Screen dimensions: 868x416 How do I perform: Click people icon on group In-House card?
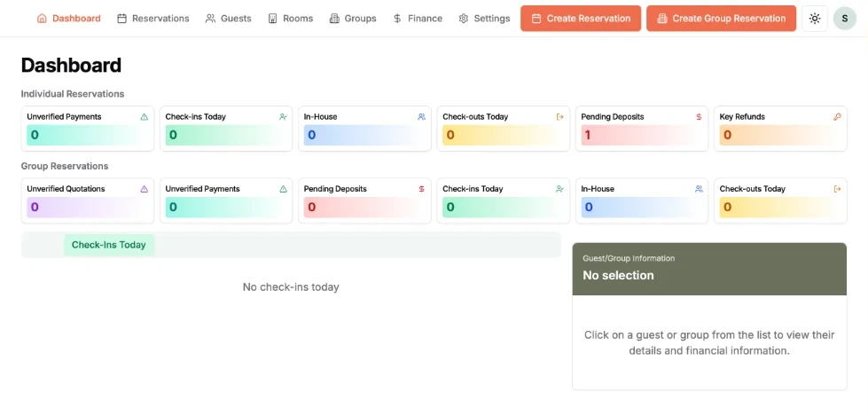(699, 189)
